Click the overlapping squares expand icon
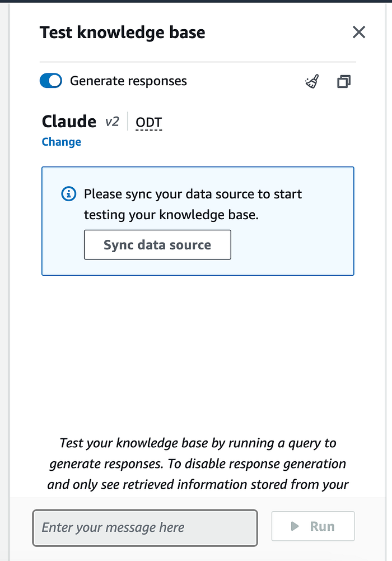This screenshot has height=561, width=392. pyautogui.click(x=344, y=82)
